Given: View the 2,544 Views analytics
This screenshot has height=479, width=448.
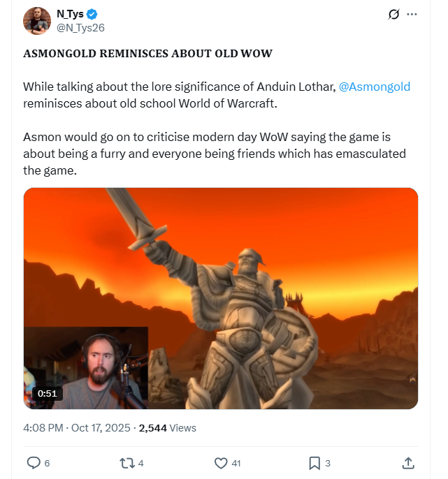Looking at the screenshot, I should pos(168,427).
